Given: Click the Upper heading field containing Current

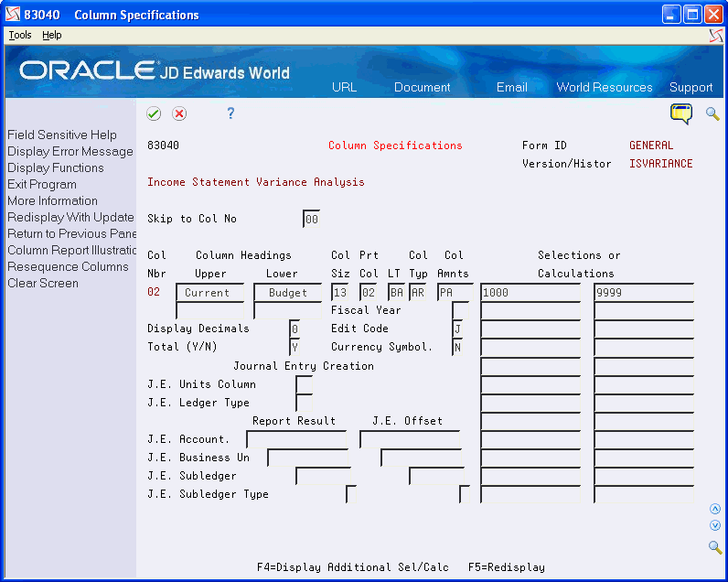Looking at the screenshot, I should tap(209, 292).
